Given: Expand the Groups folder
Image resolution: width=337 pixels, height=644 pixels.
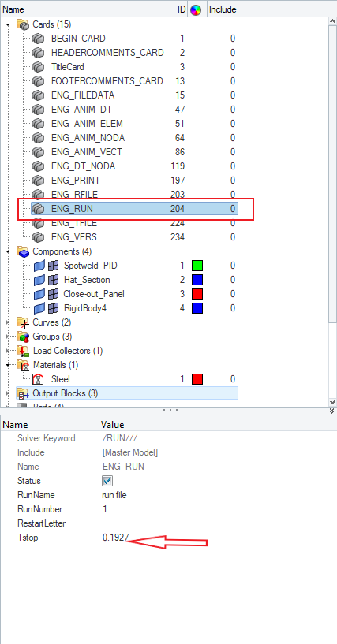Looking at the screenshot, I should [x=8, y=337].
